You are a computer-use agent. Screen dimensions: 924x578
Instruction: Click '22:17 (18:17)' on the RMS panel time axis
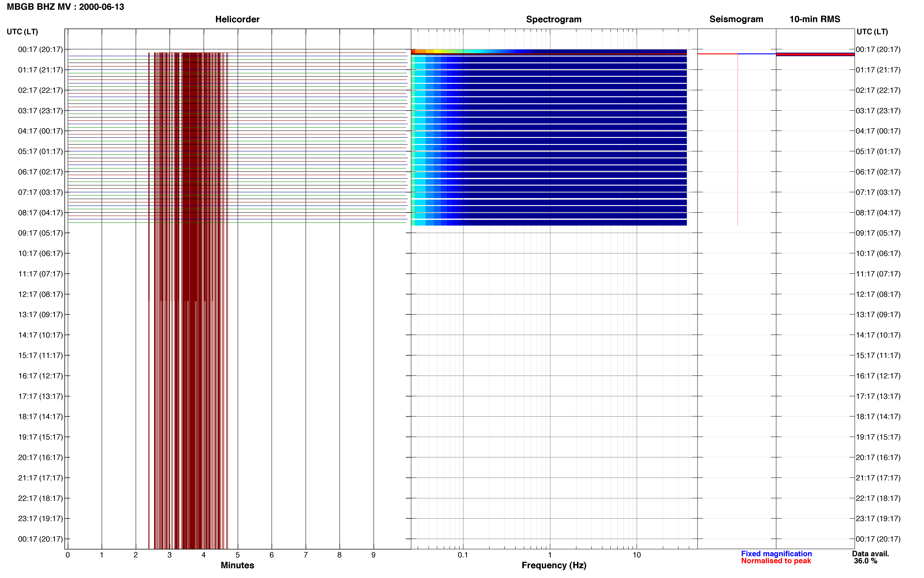[878, 498]
